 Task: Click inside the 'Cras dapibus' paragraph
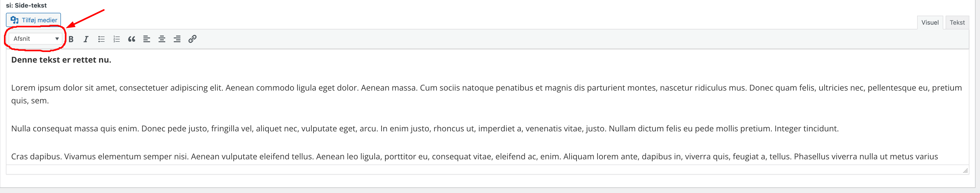tap(474, 156)
